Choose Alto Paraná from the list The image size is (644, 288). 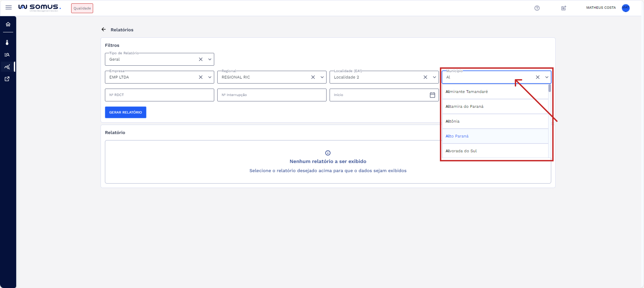pyautogui.click(x=457, y=136)
